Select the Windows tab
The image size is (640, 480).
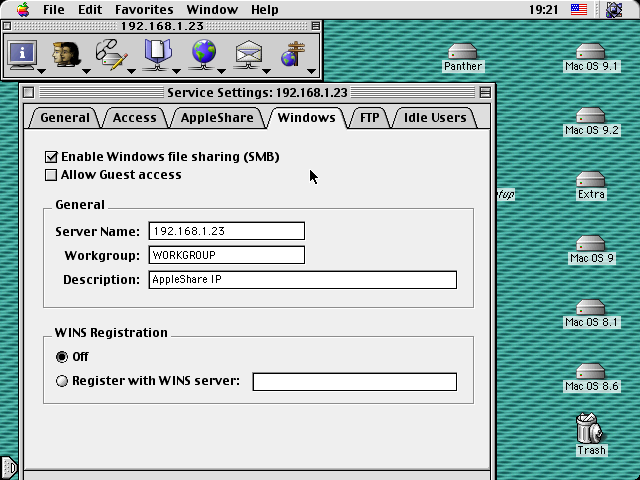coord(307,118)
